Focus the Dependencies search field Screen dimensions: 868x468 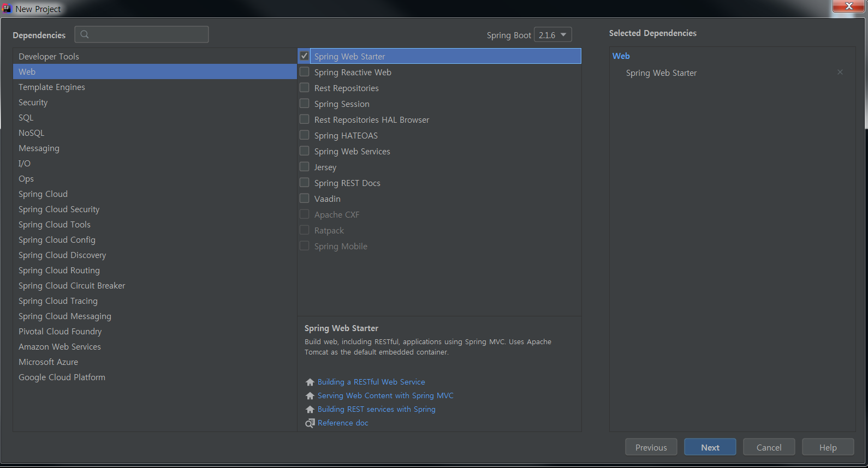[x=142, y=34]
